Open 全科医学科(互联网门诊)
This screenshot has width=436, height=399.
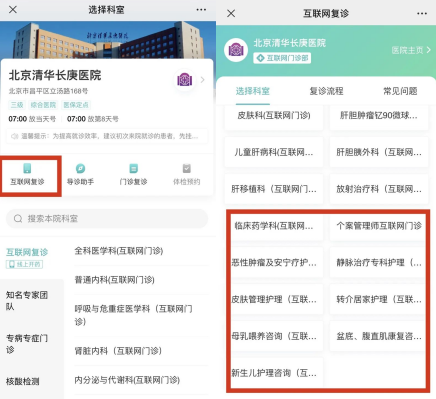pos(119,251)
